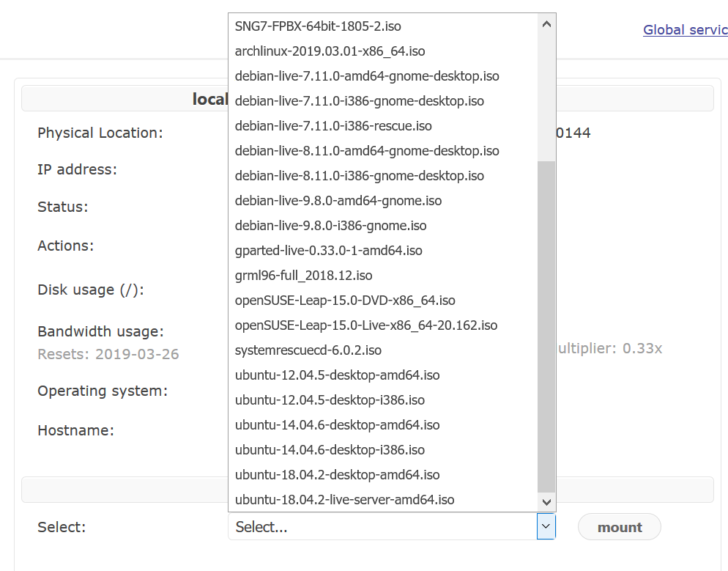
Task: Select debian-live-9.8.0-i386-gnome.iso
Action: (383, 225)
